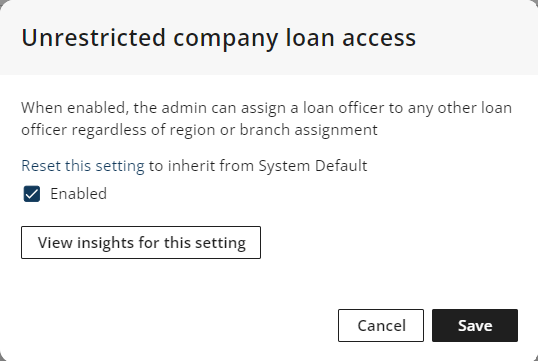Click the white checkmark icon in checkbox
Image resolution: width=538 pixels, height=361 pixels.
tap(32, 194)
